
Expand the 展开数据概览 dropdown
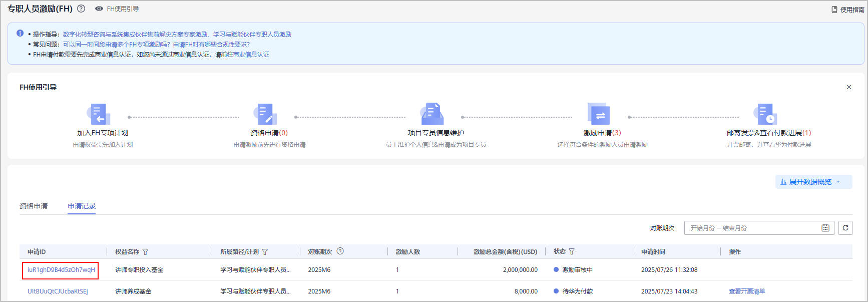click(x=813, y=182)
